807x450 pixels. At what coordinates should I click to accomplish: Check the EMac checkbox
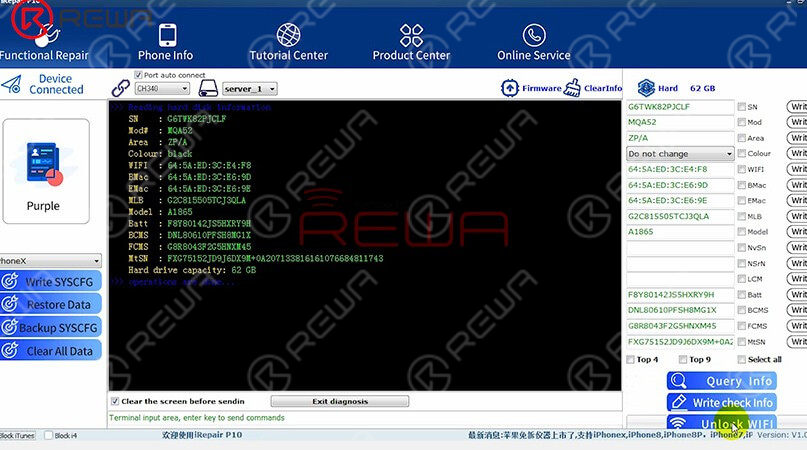pos(742,200)
